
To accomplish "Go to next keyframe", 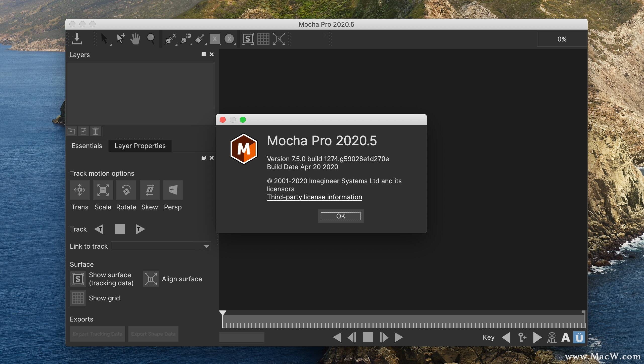I will [x=537, y=337].
